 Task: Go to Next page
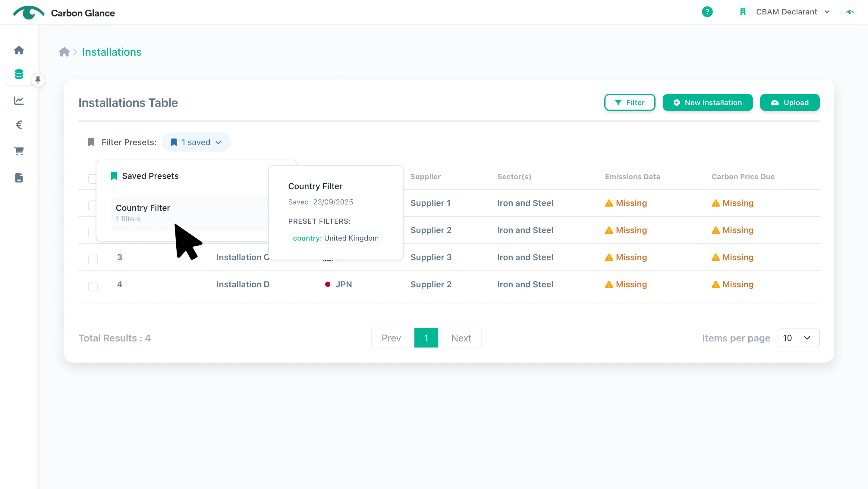[461, 338]
